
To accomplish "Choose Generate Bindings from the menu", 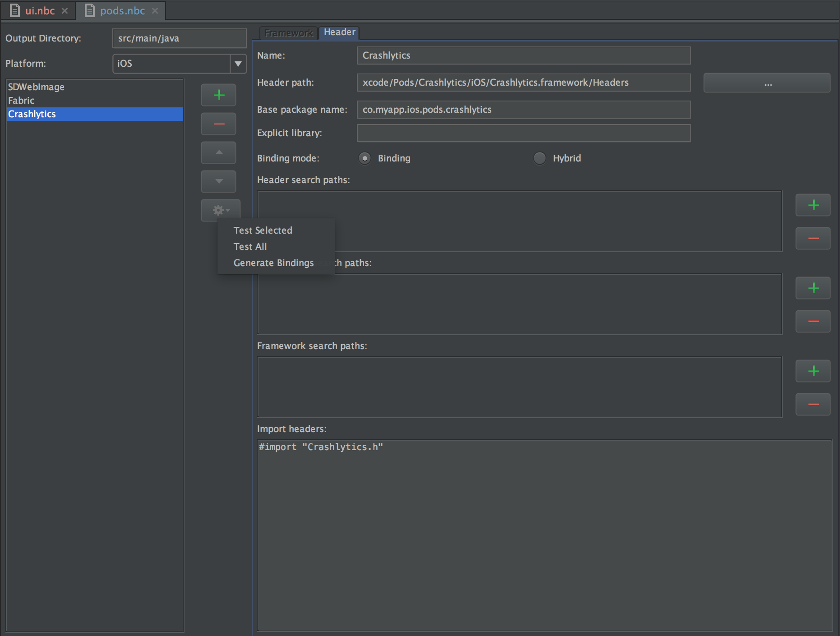I will click(273, 263).
